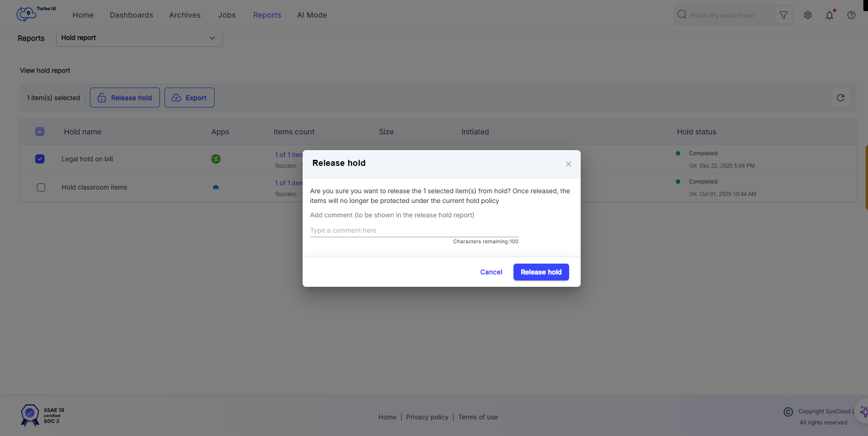Click the AI sparkle assistant icon
The width and height of the screenshot is (868, 436).
(x=863, y=411)
